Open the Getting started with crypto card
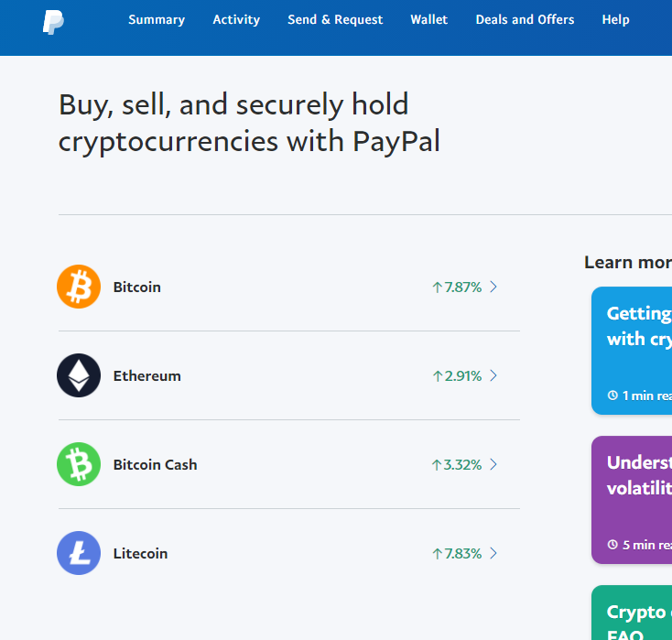This screenshot has height=640, width=672. 632,351
